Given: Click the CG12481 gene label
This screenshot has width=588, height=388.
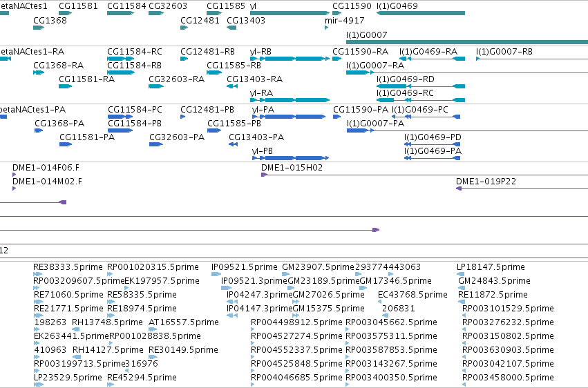Looking at the screenshot, I should pyautogui.click(x=200, y=20).
